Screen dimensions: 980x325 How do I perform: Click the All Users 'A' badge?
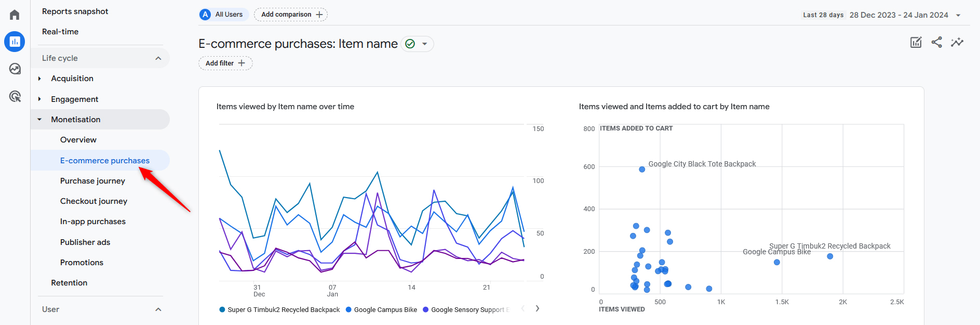205,15
